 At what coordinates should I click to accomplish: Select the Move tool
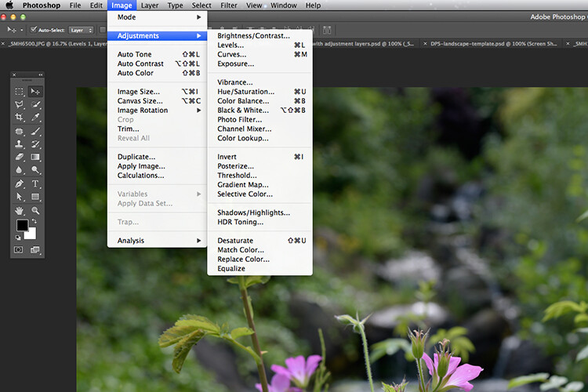tap(34, 92)
